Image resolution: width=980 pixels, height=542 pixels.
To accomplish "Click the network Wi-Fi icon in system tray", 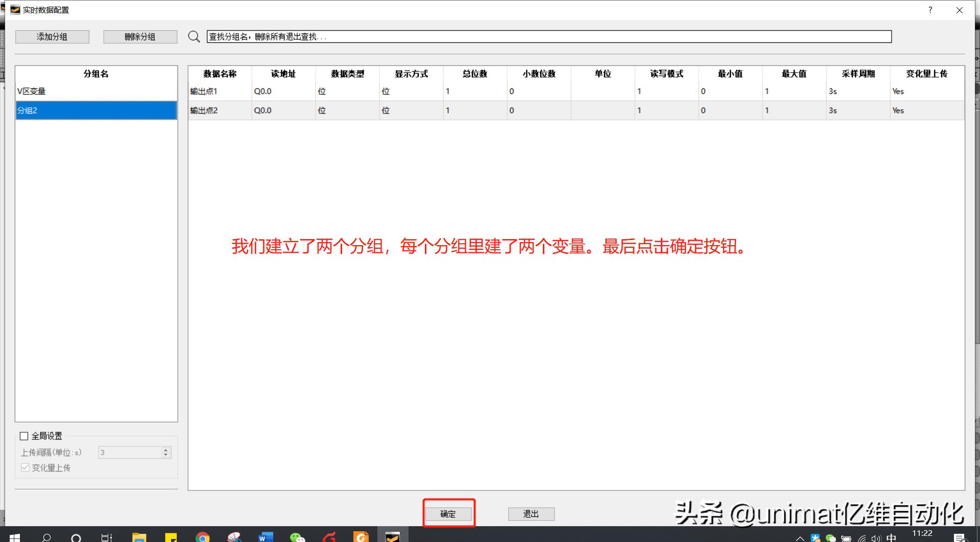I will pos(862,537).
